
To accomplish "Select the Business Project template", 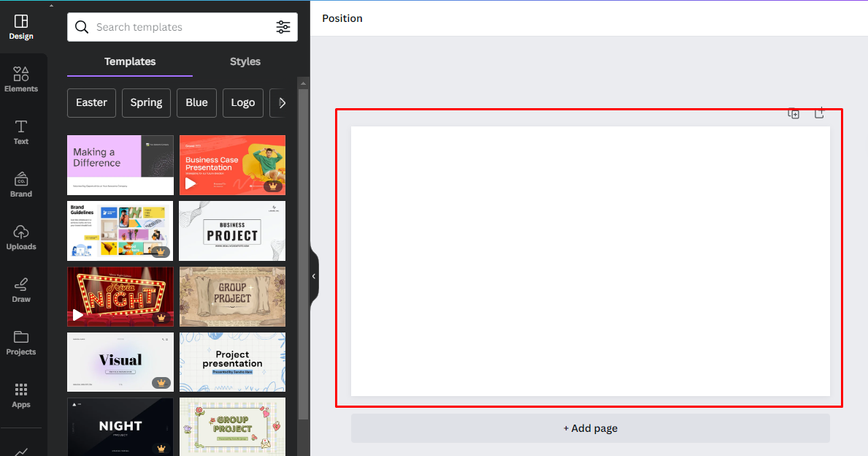I will [x=232, y=231].
